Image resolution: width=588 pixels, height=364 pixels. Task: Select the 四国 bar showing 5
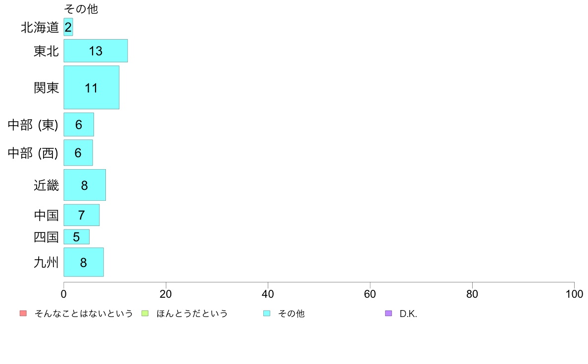click(77, 236)
